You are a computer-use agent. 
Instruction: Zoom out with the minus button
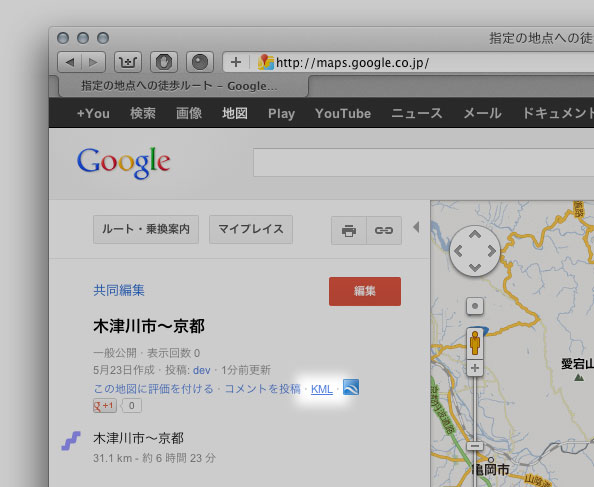(475, 446)
